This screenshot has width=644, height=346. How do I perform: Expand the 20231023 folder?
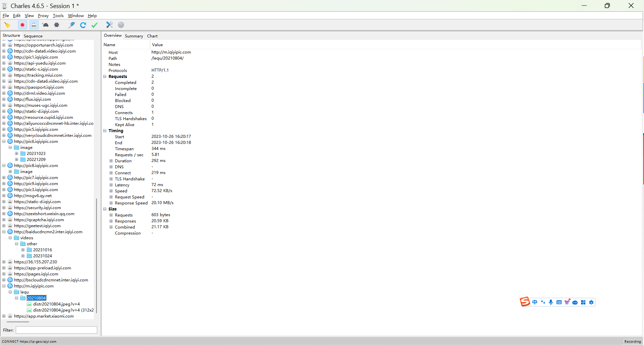(16, 153)
